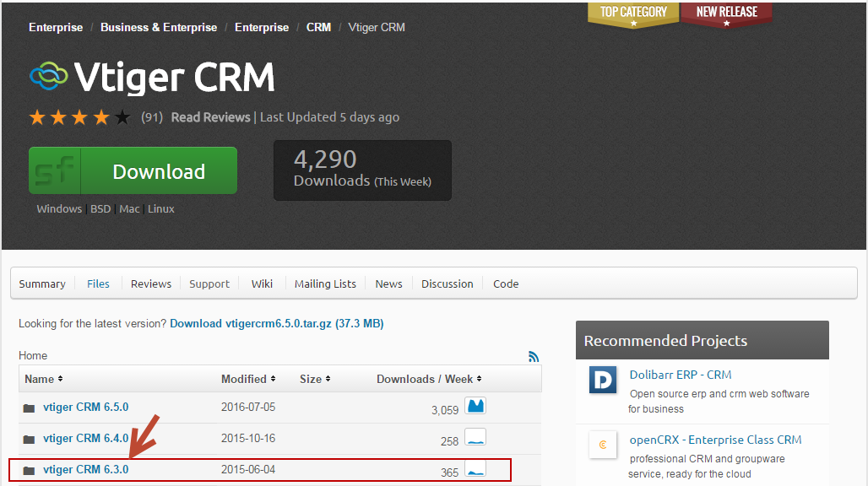Open vtiger CRM 6.3.0 folder link

pos(86,469)
